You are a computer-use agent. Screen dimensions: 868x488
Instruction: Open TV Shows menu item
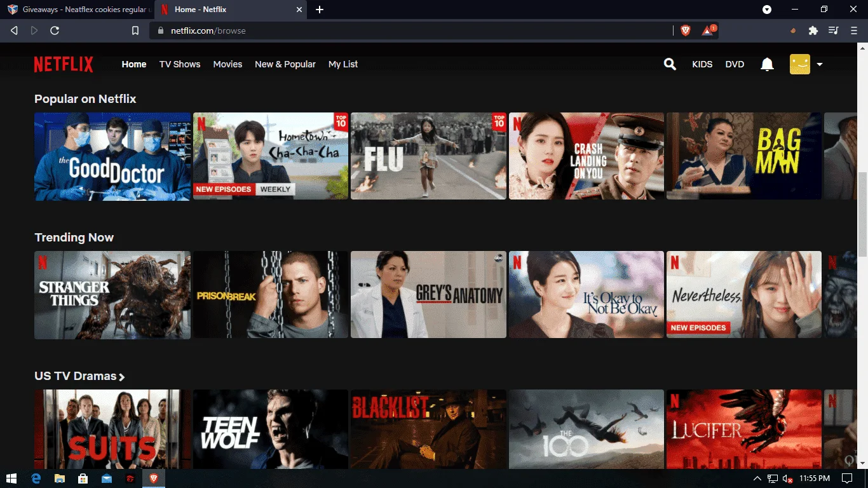(x=180, y=64)
